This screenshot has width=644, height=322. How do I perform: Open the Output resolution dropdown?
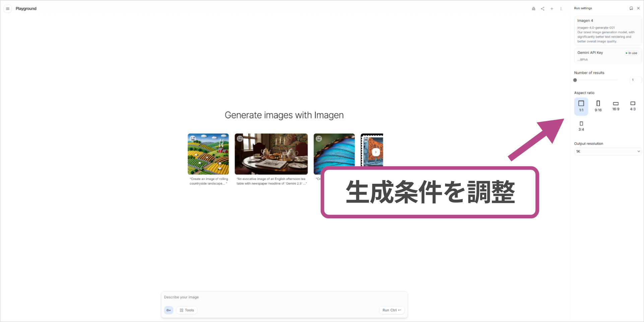click(607, 151)
